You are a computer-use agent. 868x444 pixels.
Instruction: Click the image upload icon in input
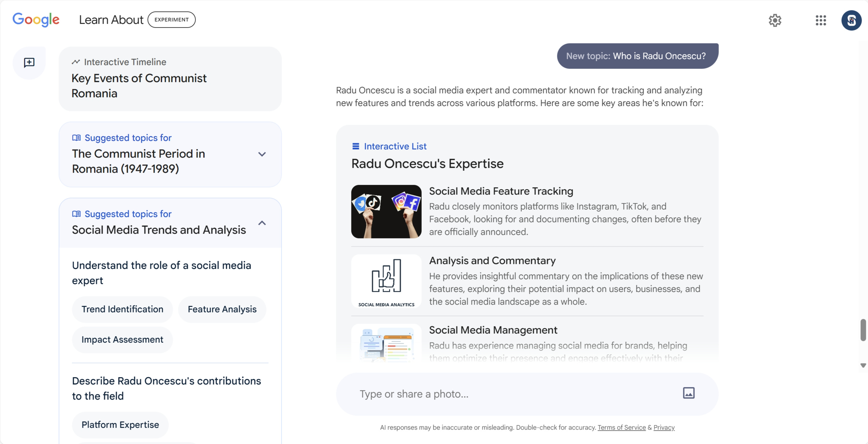689,393
